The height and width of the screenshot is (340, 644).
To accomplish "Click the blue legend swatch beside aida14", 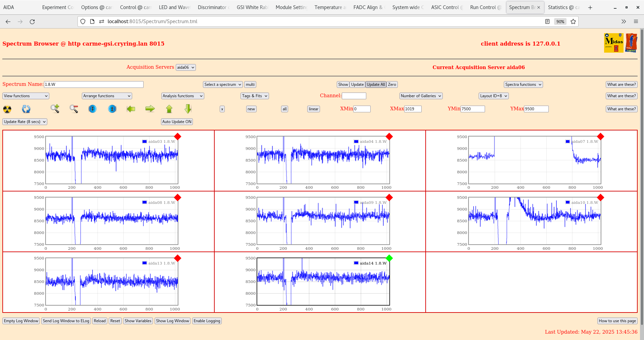I will [x=356, y=263].
